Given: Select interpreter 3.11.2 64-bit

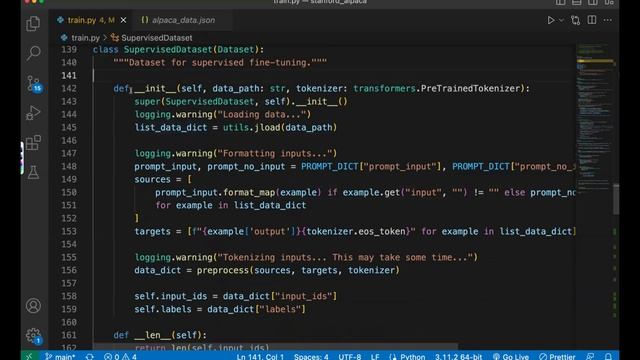Looking at the screenshot, I should click(x=458, y=356).
